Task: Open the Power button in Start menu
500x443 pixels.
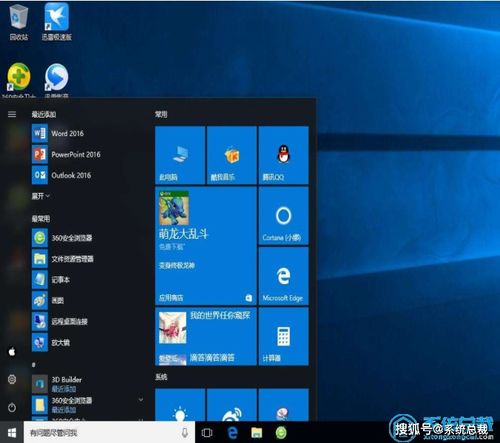Action: [x=12, y=407]
